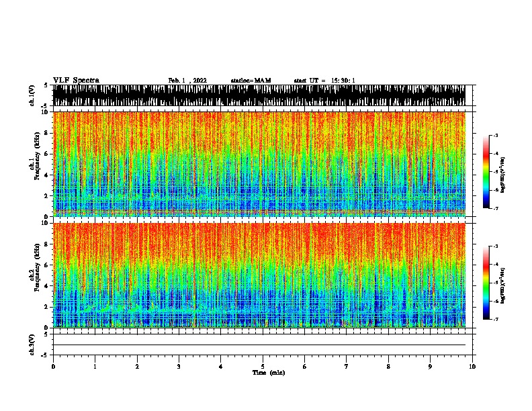The width and height of the screenshot is (532, 411).
Task: Click time-axis tick label "5"
Action: (x=263, y=367)
